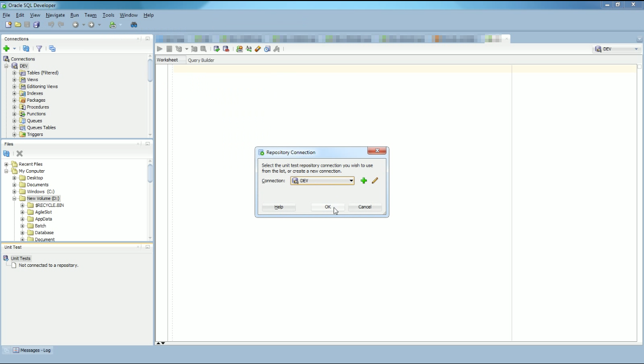Select the Procedures node in Connections tree

[x=38, y=107]
